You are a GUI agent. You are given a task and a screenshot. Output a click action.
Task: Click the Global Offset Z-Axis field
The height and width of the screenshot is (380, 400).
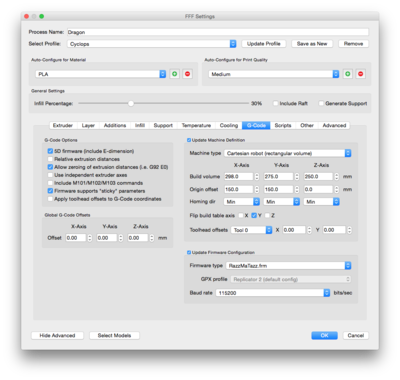(138, 238)
